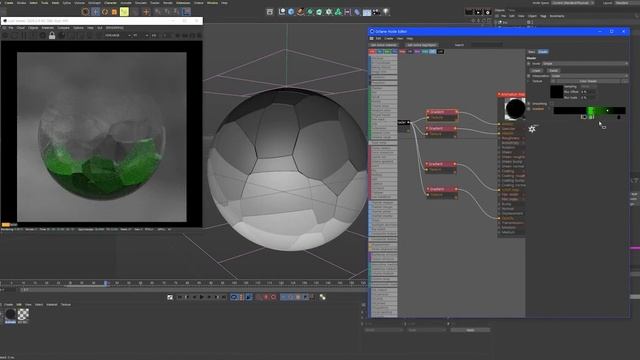Click the Get Active Tag/Object button
The width and height of the screenshot is (640, 360).
421,45
